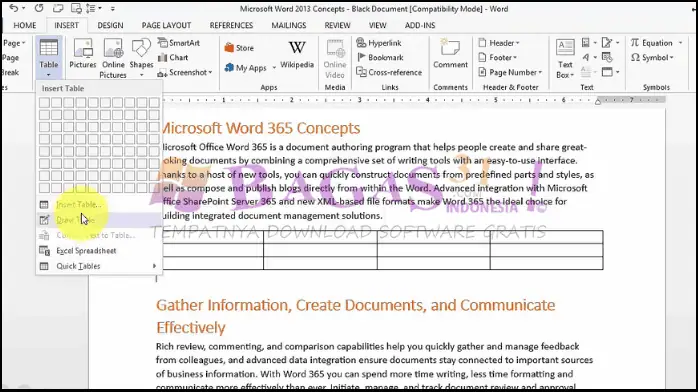Image resolution: width=698 pixels, height=392 pixels.
Task: Click the 'Header & Footer' group label
Action: [511, 88]
